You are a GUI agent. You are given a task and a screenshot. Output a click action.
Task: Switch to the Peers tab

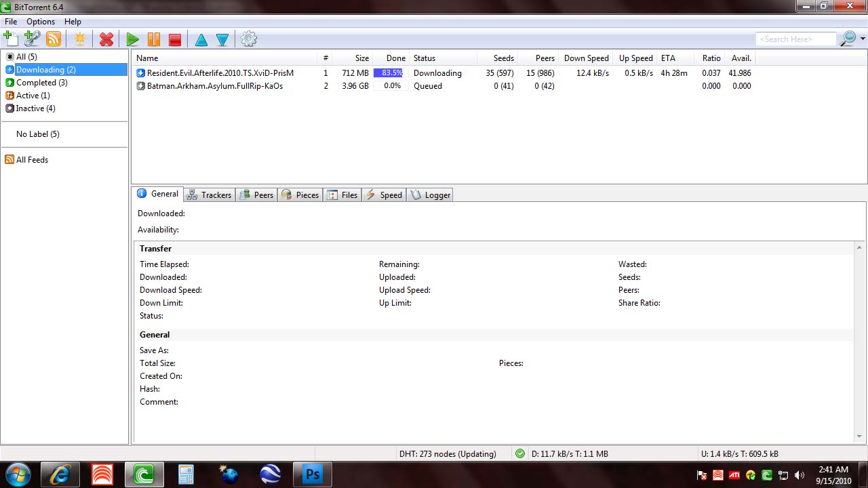256,195
